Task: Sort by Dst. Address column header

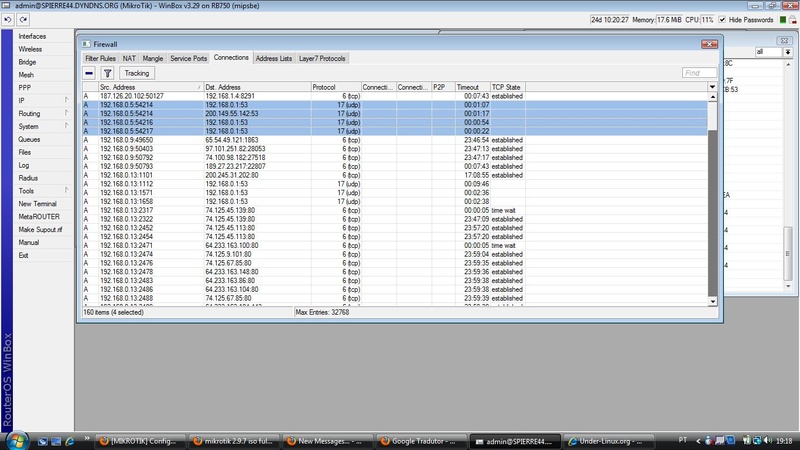Action: coord(257,87)
